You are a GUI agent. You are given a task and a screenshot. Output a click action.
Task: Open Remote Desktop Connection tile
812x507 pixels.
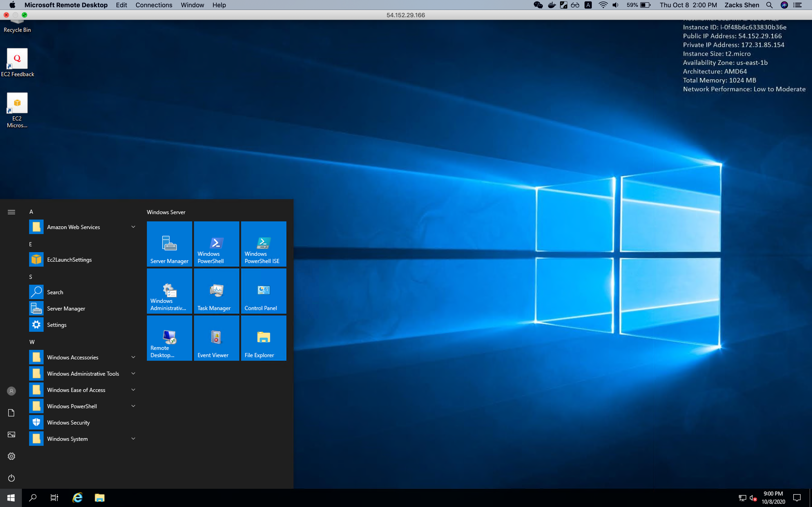click(x=169, y=338)
